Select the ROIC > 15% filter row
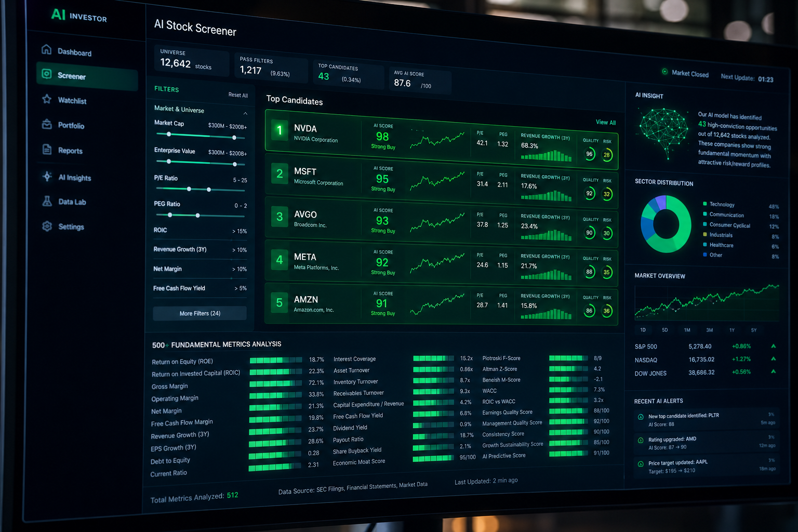This screenshot has height=532, width=798. (200, 230)
